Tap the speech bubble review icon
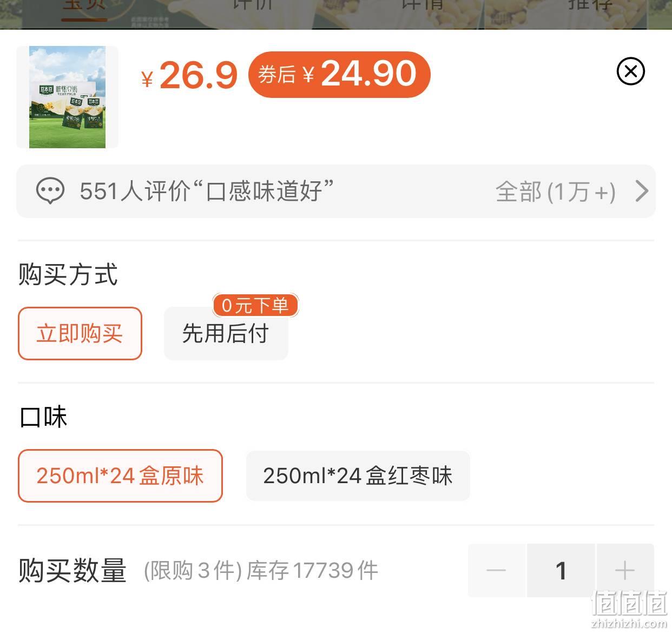 tap(50, 191)
